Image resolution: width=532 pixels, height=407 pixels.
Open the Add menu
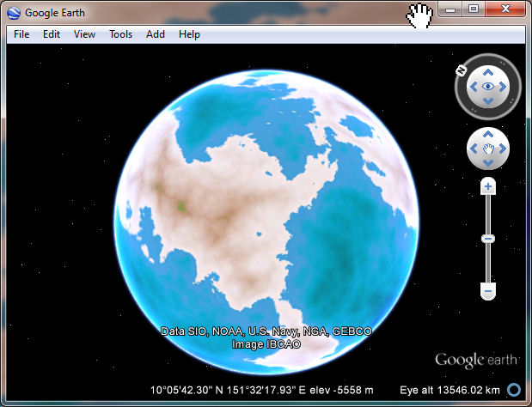(x=156, y=34)
